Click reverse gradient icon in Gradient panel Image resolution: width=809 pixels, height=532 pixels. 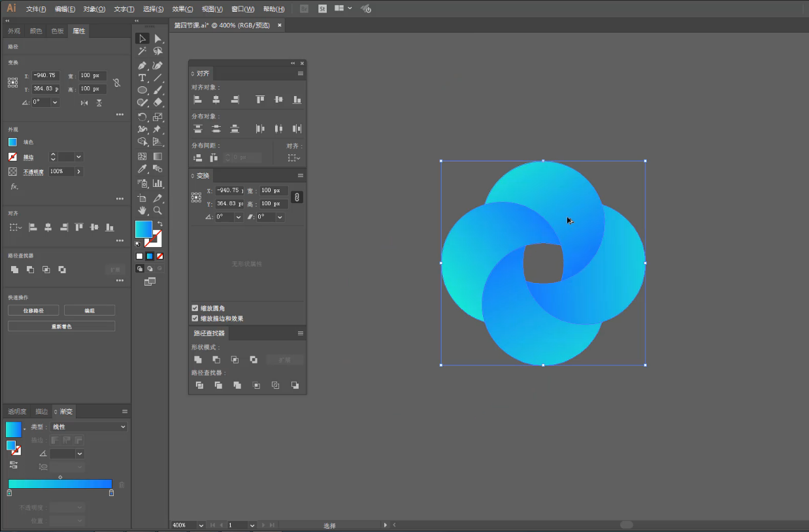tap(14, 465)
